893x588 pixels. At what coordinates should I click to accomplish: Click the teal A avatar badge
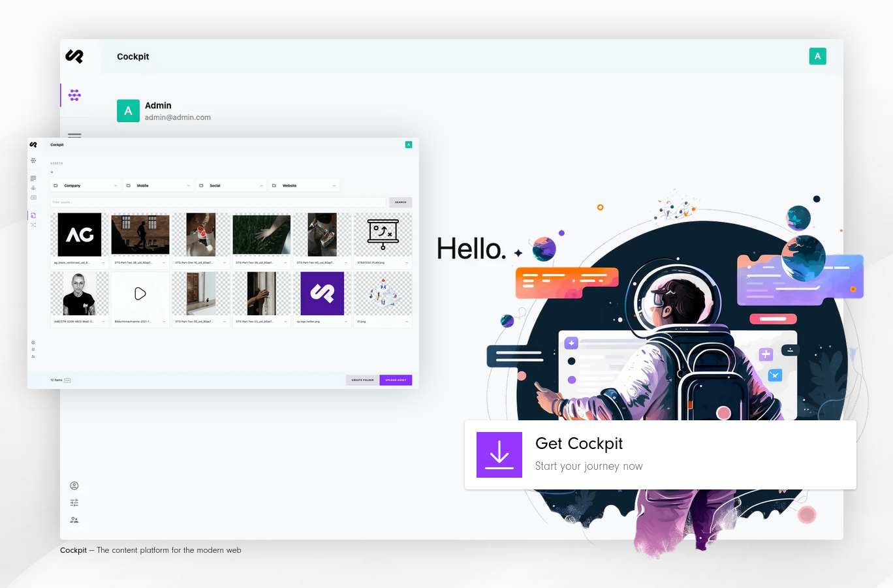(x=817, y=56)
